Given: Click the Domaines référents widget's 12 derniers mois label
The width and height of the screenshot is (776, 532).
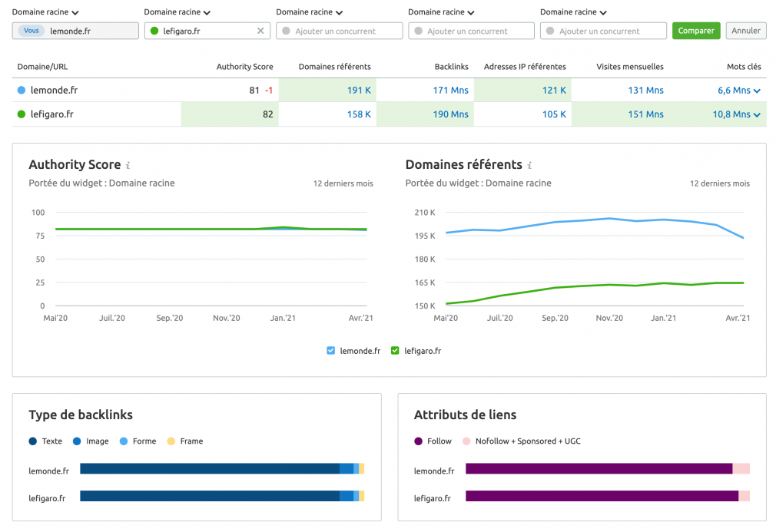Looking at the screenshot, I should tap(720, 183).
